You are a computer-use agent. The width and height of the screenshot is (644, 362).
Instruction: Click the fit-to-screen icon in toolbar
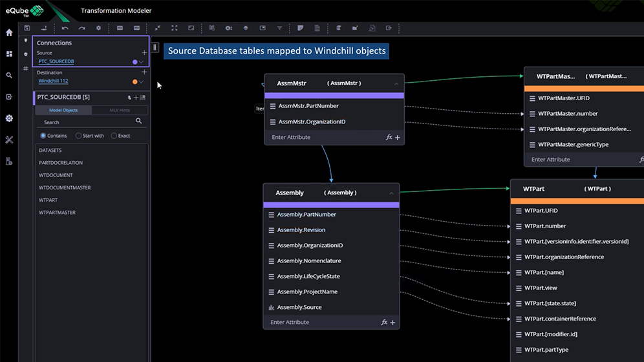(175, 28)
